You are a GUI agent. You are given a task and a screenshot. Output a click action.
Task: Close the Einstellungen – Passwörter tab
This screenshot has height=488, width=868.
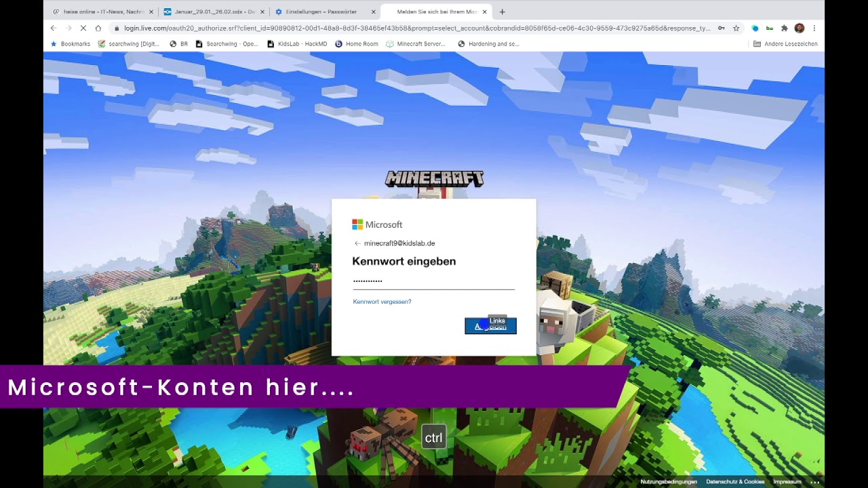coord(373,12)
